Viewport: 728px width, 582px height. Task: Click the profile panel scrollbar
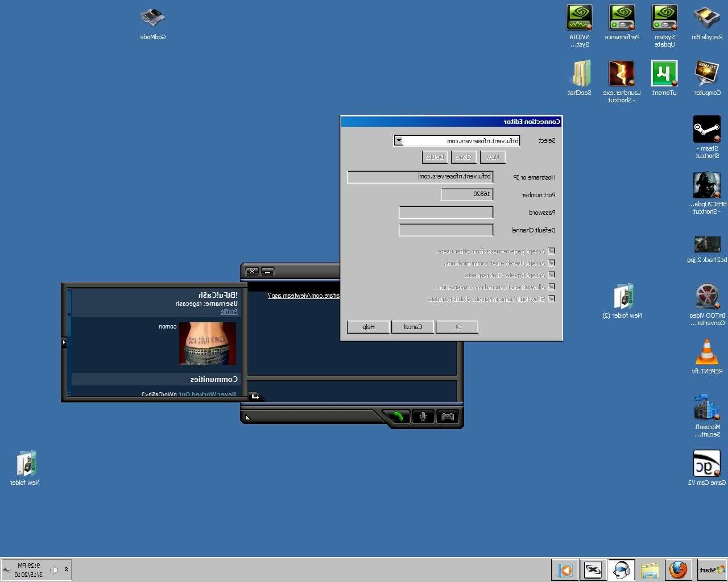pos(69,342)
